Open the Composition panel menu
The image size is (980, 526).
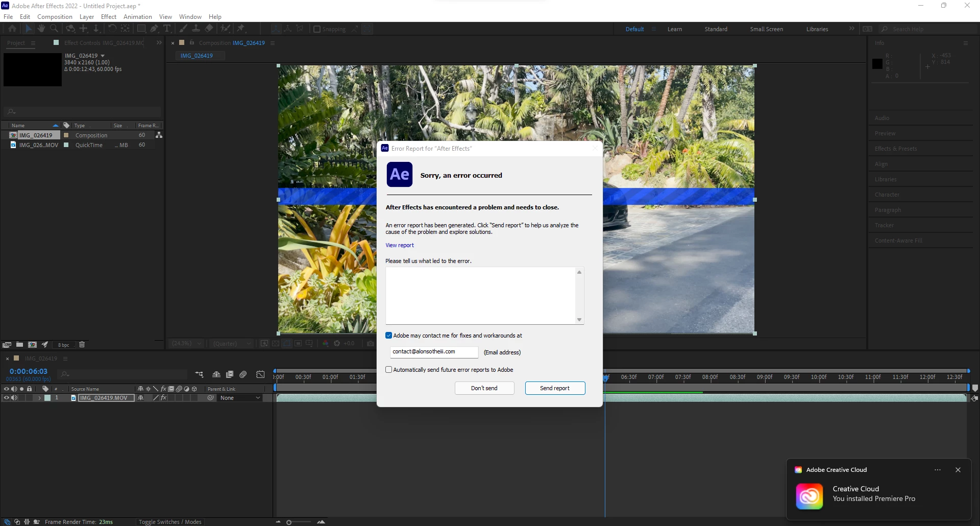click(x=273, y=43)
